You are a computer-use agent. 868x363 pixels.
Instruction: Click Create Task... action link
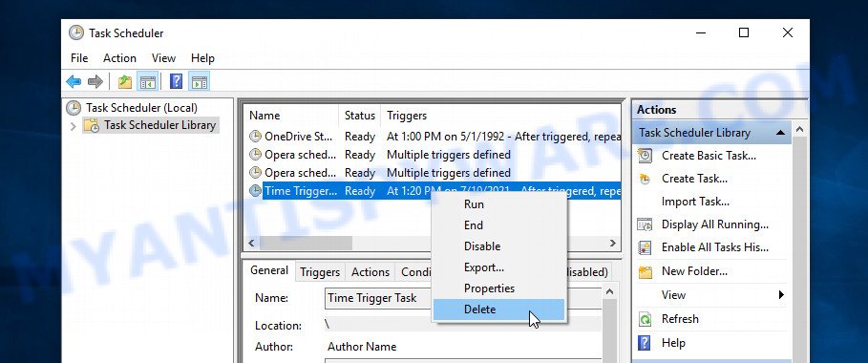(694, 179)
